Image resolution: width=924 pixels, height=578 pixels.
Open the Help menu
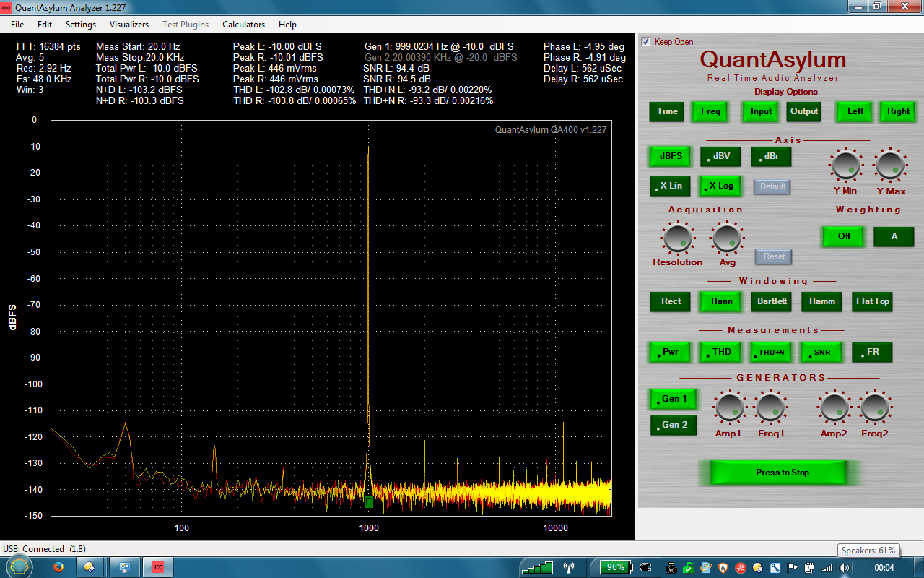(x=287, y=25)
